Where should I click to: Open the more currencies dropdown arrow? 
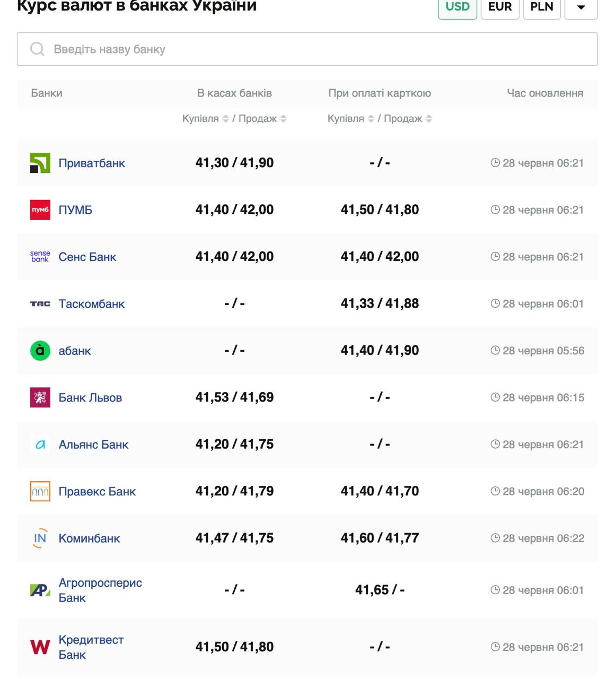click(581, 7)
